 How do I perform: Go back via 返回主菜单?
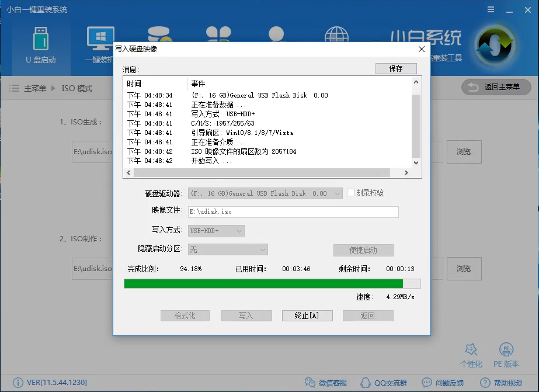pos(495,88)
